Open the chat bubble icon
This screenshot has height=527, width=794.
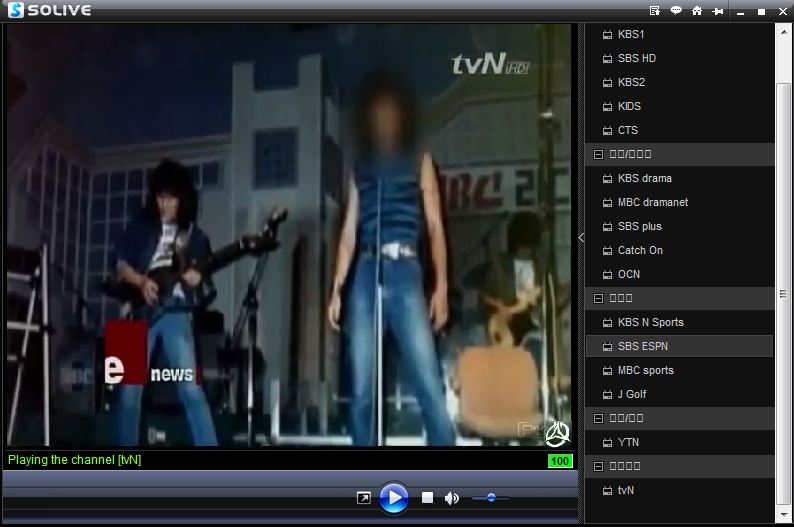pos(676,11)
